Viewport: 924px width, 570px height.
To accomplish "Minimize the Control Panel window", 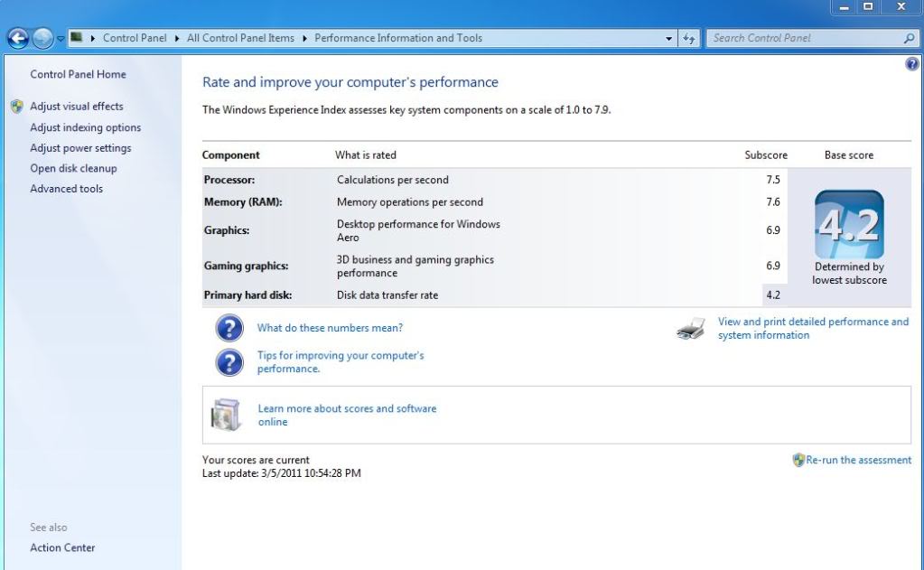I will click(x=845, y=7).
